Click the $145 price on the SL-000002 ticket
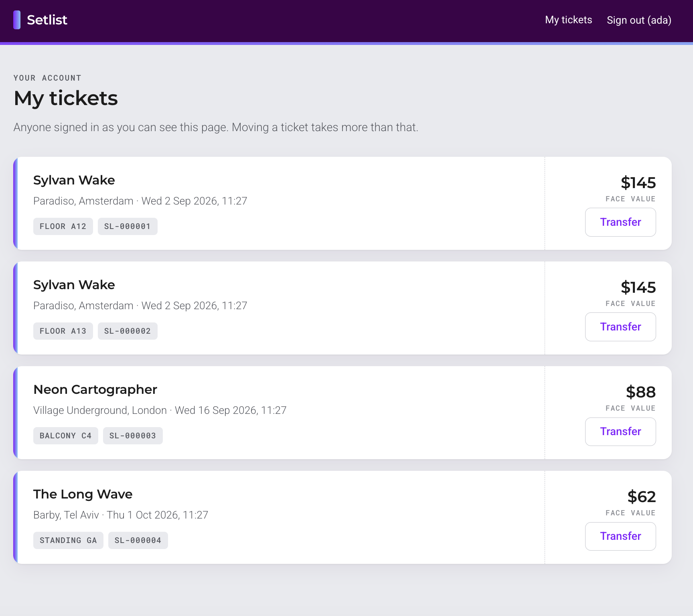The width and height of the screenshot is (693, 616). tap(638, 288)
